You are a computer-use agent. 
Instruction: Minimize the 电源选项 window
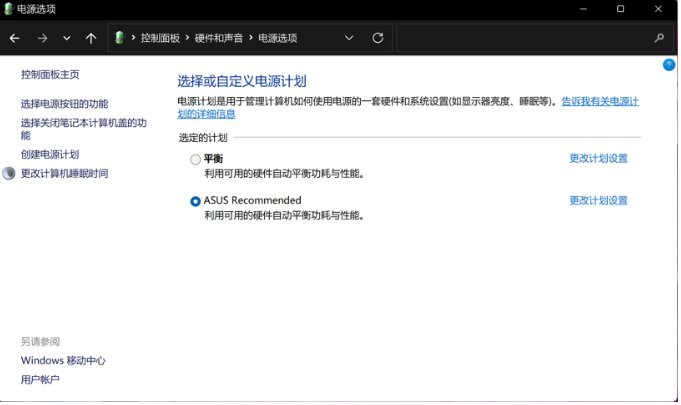583,9
